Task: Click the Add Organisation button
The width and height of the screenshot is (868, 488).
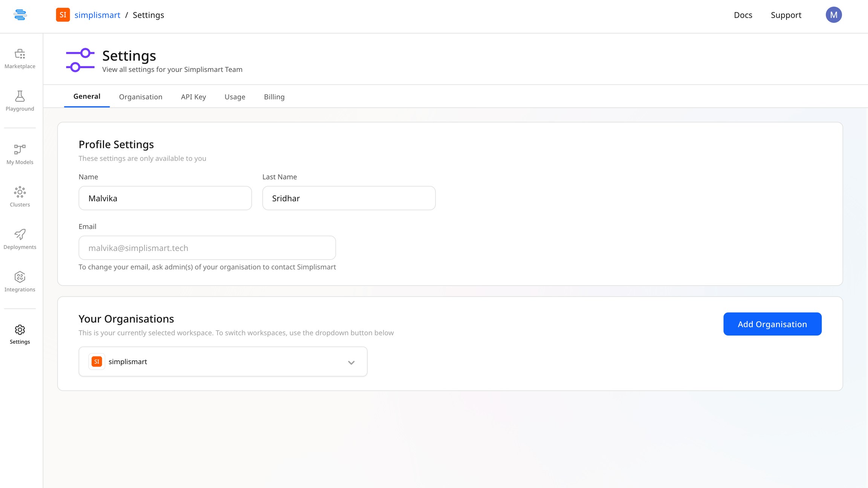Action: tap(772, 324)
